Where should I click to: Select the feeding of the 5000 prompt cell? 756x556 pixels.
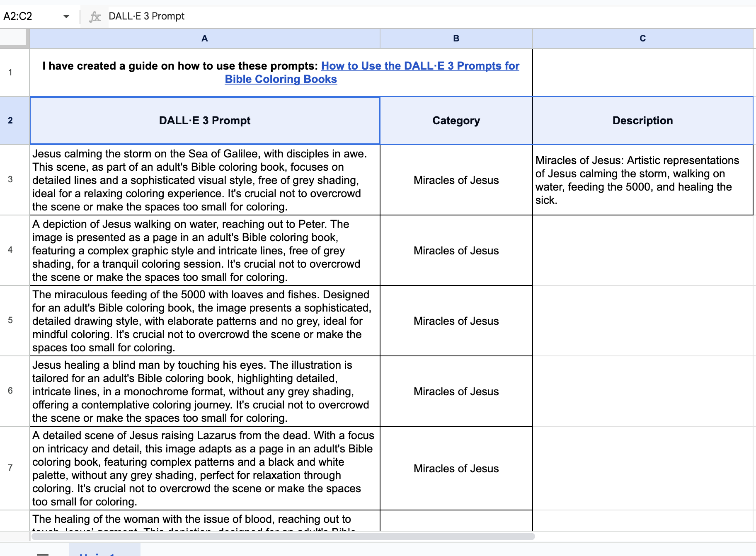coord(204,321)
